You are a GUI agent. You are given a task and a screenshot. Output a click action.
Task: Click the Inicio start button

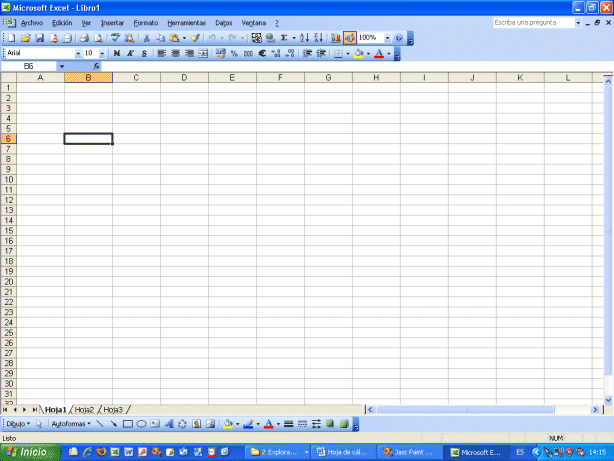30,452
